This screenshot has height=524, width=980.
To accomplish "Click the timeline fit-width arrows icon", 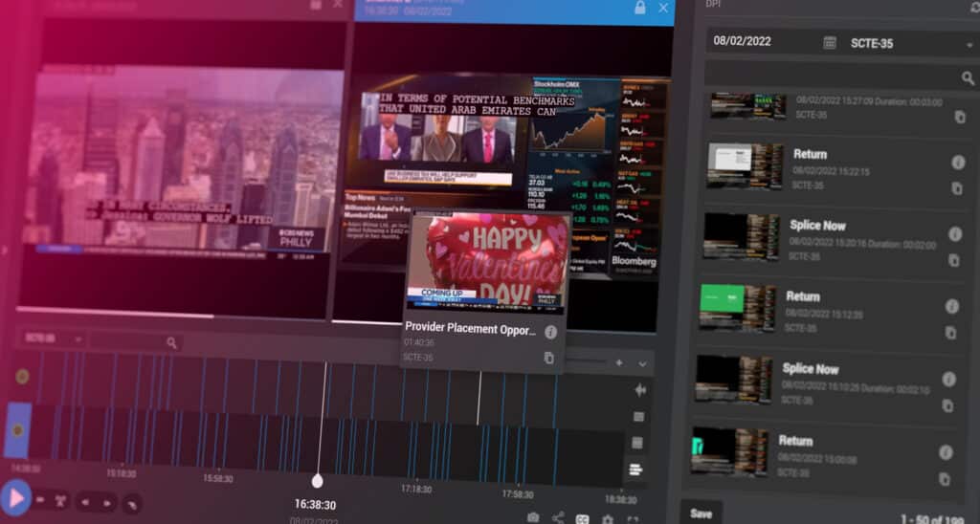I will pyautogui.click(x=640, y=390).
